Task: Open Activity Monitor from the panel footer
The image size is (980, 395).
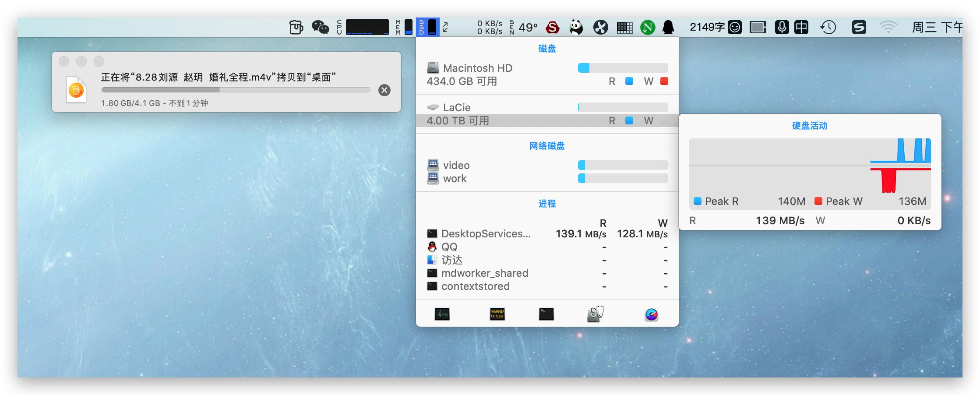Action: click(x=442, y=314)
